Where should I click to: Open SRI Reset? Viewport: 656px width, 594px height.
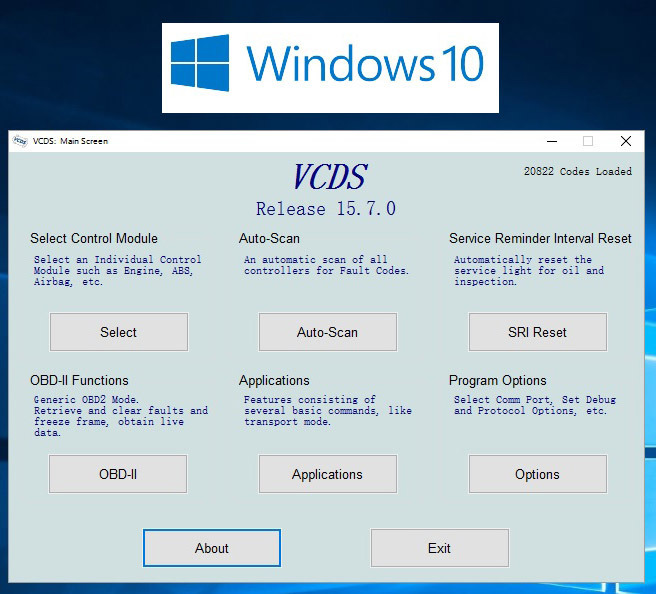pos(538,332)
